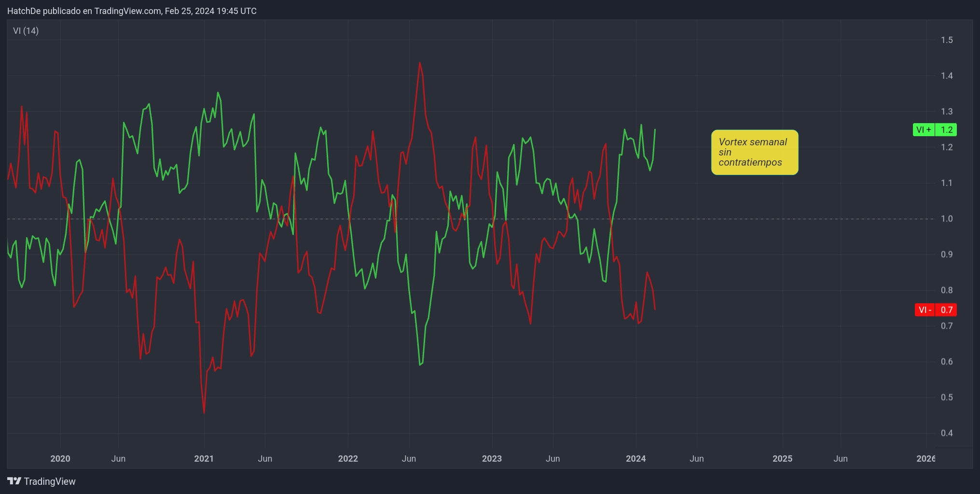Click the dashed 1.0 baseline

click(x=338, y=218)
